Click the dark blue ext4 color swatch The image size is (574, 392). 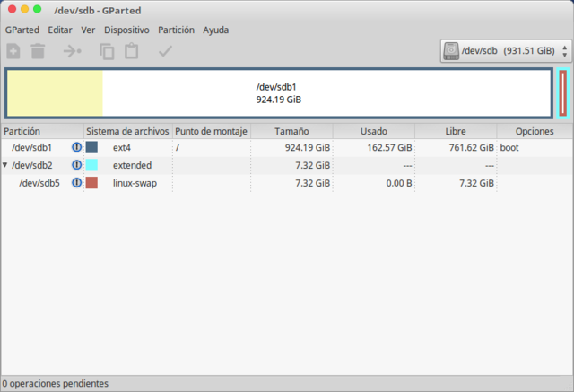click(91, 147)
